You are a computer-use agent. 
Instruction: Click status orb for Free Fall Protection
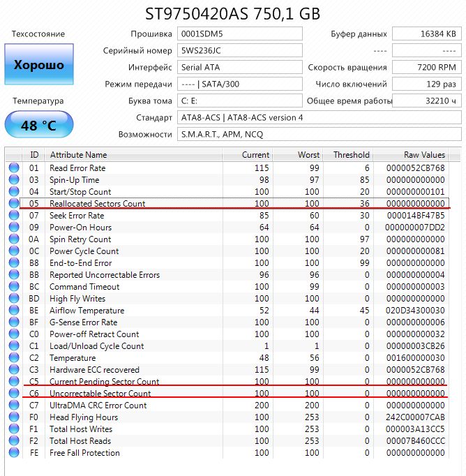[13, 453]
